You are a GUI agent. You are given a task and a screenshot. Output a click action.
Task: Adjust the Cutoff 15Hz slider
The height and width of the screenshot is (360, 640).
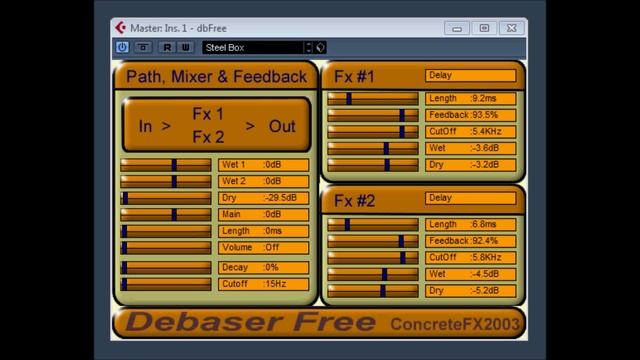pyautogui.click(x=166, y=284)
